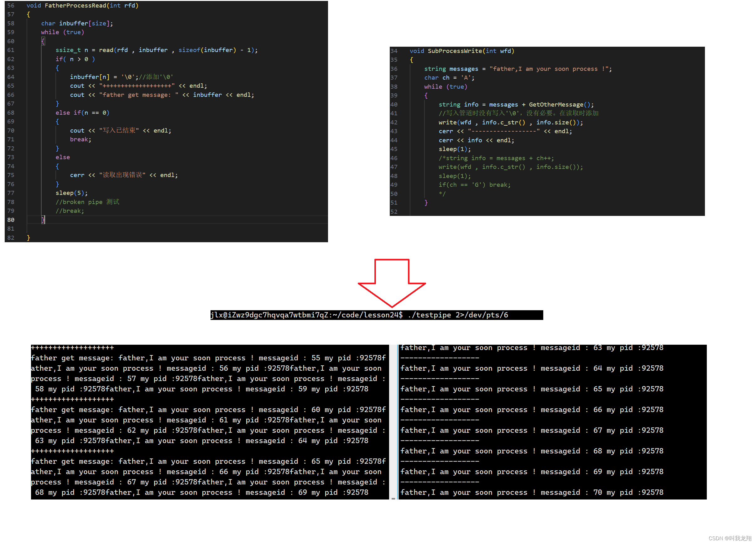Click the '//broken pipe 测试' comment
This screenshot has width=756, height=544.
pos(87,202)
